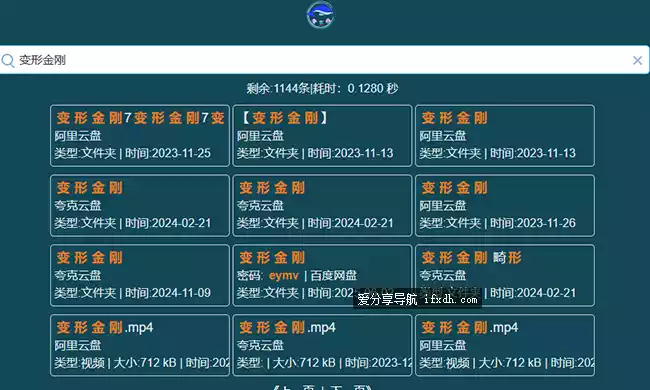Open second-row middle 夸克云盘 2024-02-21 result
Screen dimensions: 650x390
click(x=322, y=206)
